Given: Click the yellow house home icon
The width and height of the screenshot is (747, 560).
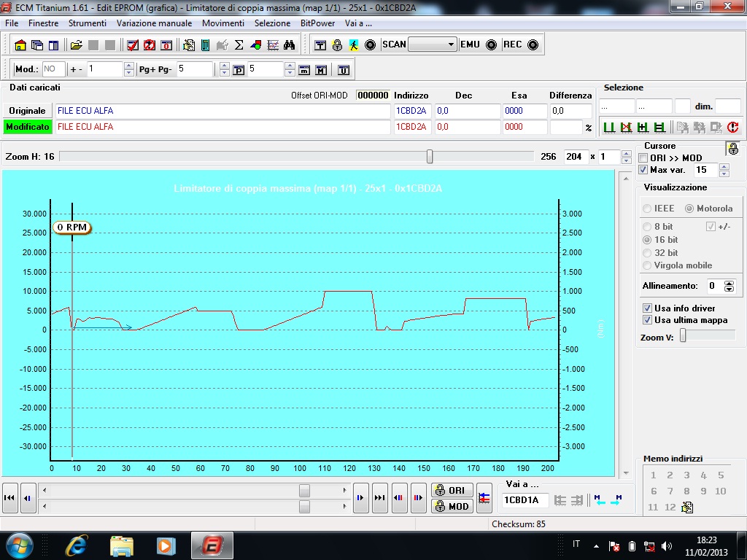Looking at the screenshot, I should (20, 45).
